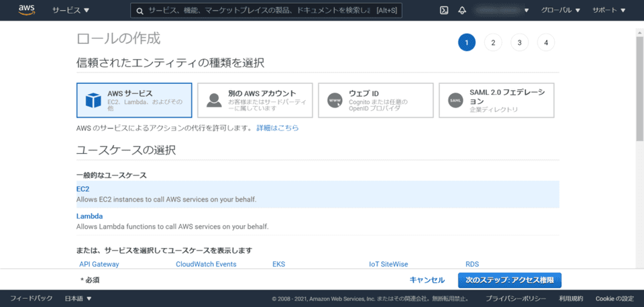
Task: Select the AWS サービス entity type card
Action: (134, 100)
